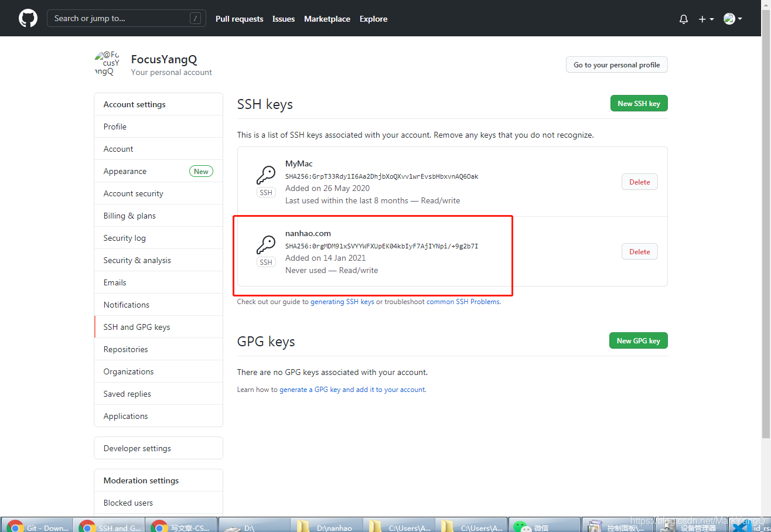Delete the nanhao.com SSH key
771x532 pixels.
[639, 252]
